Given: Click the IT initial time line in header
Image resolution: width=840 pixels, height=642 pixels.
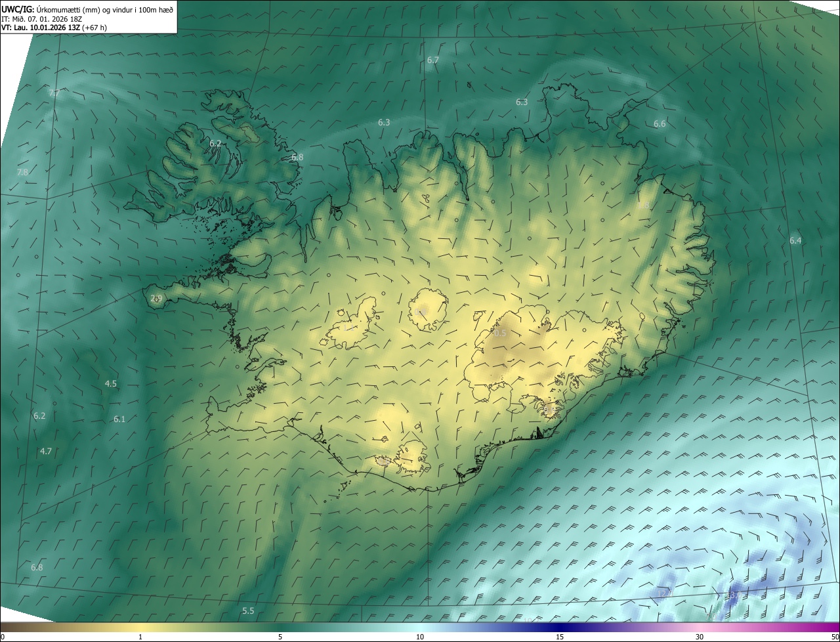Looking at the screenshot, I should [42, 19].
